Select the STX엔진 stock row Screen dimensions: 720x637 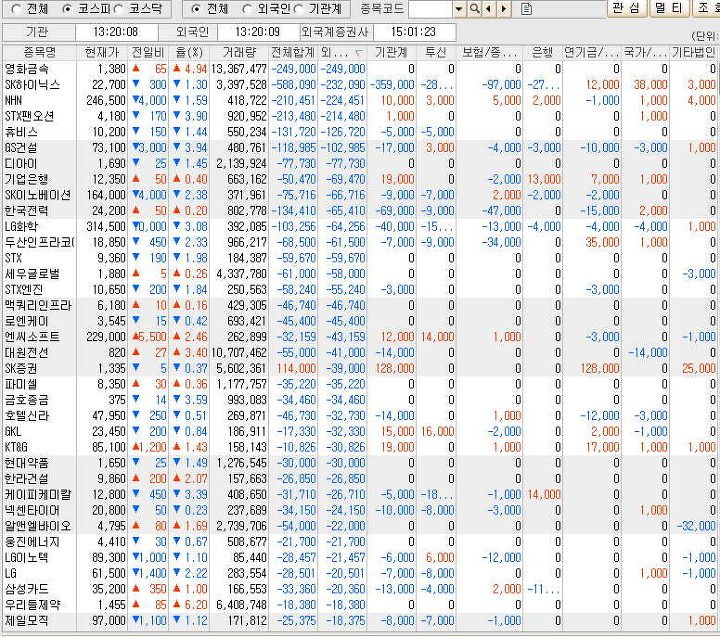click(360, 290)
